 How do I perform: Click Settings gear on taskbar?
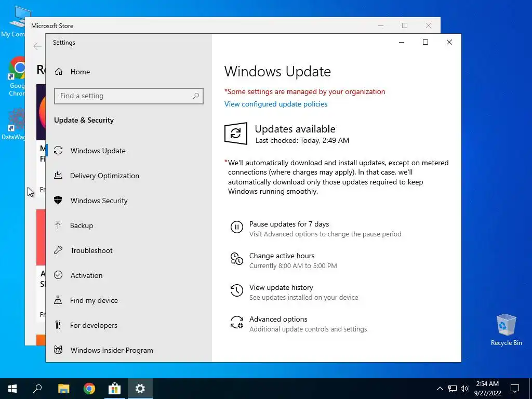[140, 389]
